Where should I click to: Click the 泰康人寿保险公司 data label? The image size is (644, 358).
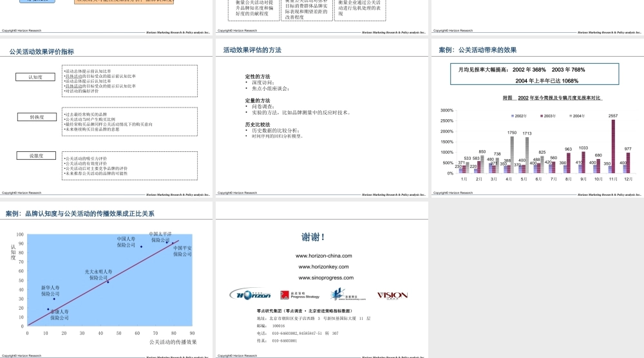click(59, 315)
